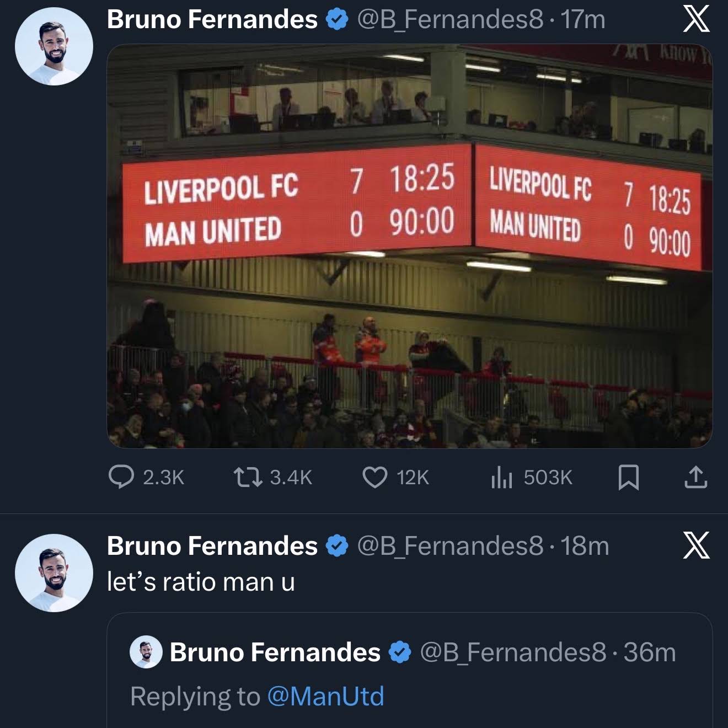Share the scoreboard tweet

point(696,478)
